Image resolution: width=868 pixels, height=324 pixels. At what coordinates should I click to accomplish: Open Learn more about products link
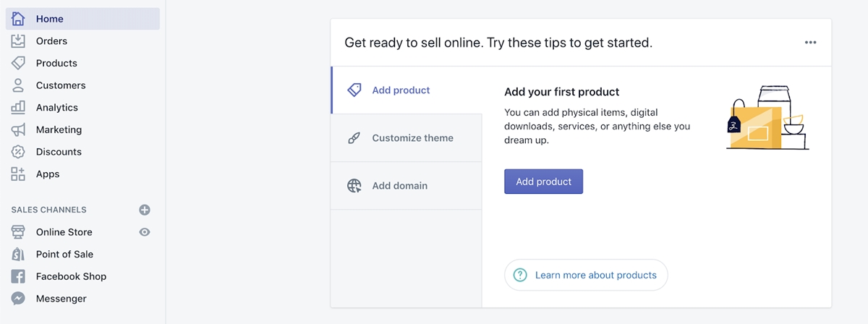[586, 275]
